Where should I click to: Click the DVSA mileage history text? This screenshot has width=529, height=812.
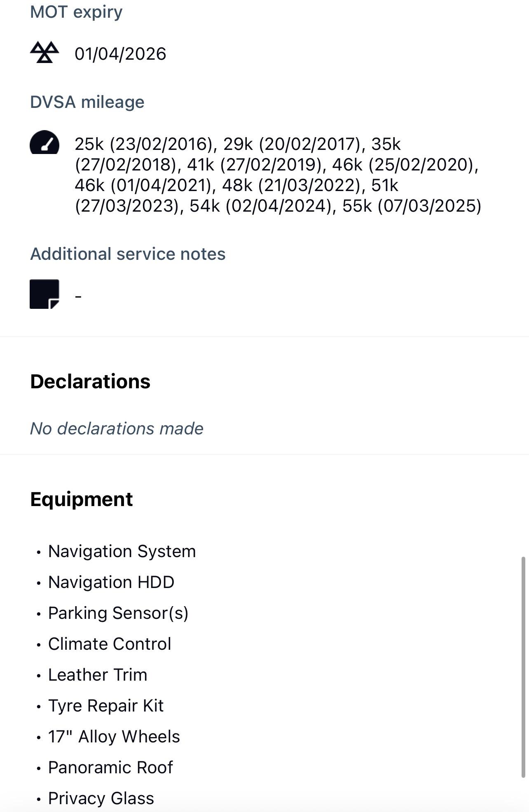278,175
